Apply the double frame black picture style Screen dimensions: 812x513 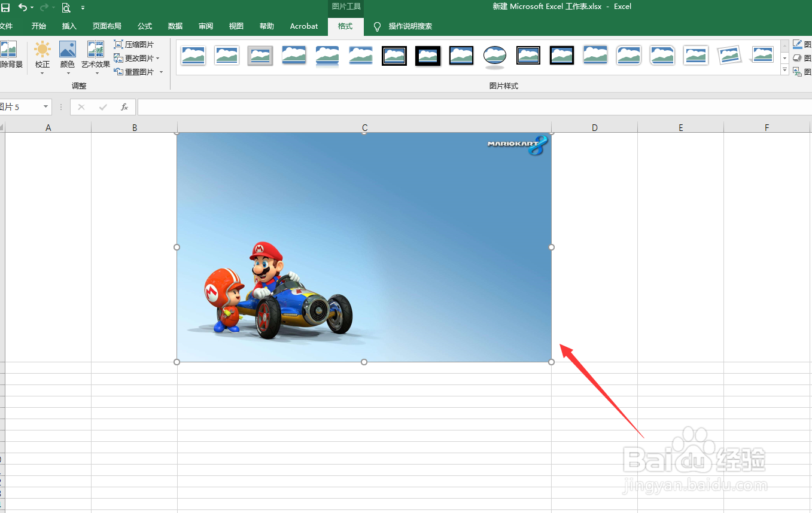tap(394, 56)
